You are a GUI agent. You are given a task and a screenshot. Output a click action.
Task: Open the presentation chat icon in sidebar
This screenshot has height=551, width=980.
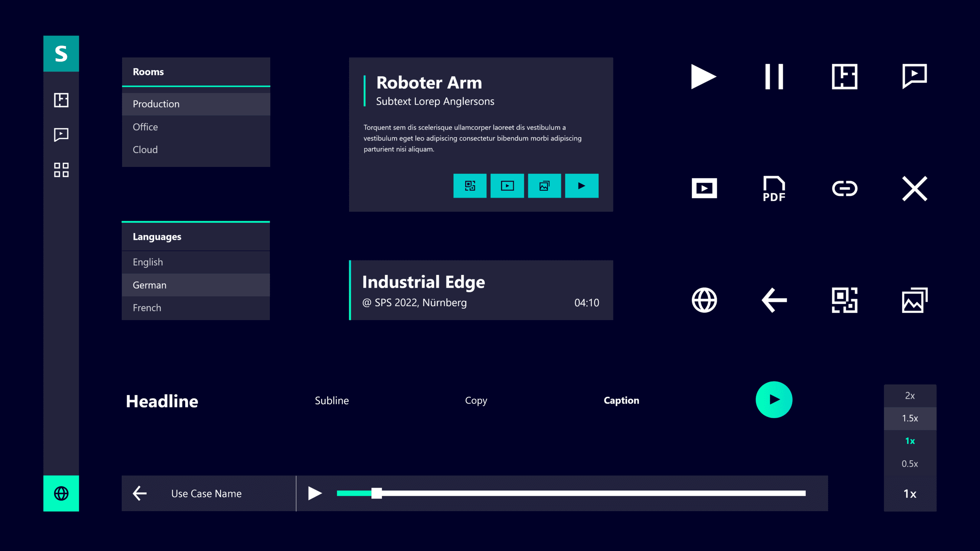(61, 135)
